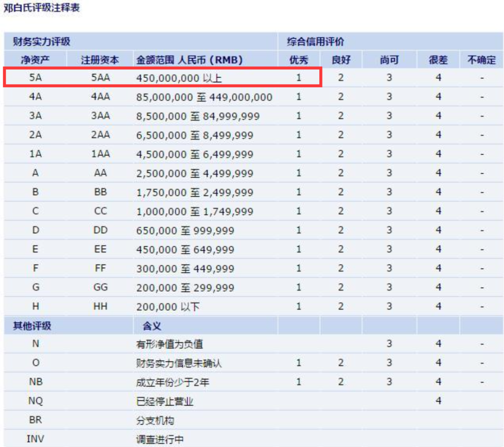504x447 pixels.
Task: Select the range '1,000,000 至 1,749,999'
Action: [195, 212]
